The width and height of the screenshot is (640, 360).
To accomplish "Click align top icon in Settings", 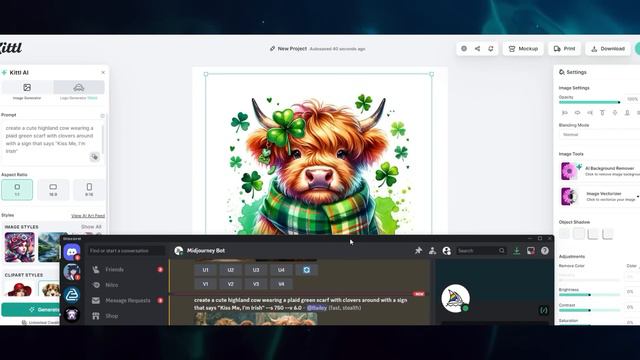I will [602, 113].
